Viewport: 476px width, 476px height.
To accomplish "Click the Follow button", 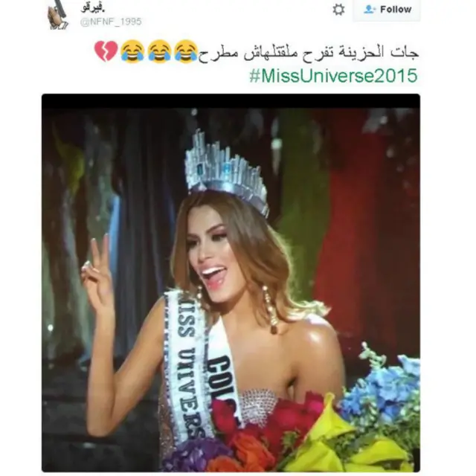I will 387,10.
